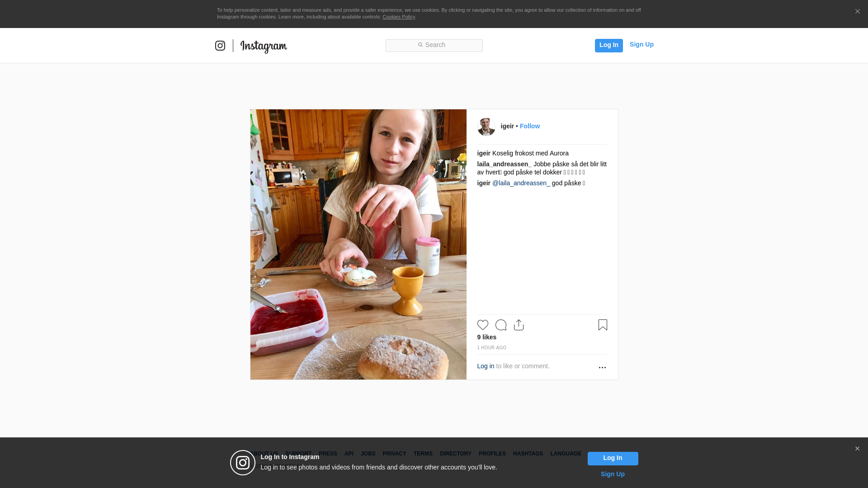Click the Instagram wordmark logo
This screenshot has width=868, height=488.
264,47
